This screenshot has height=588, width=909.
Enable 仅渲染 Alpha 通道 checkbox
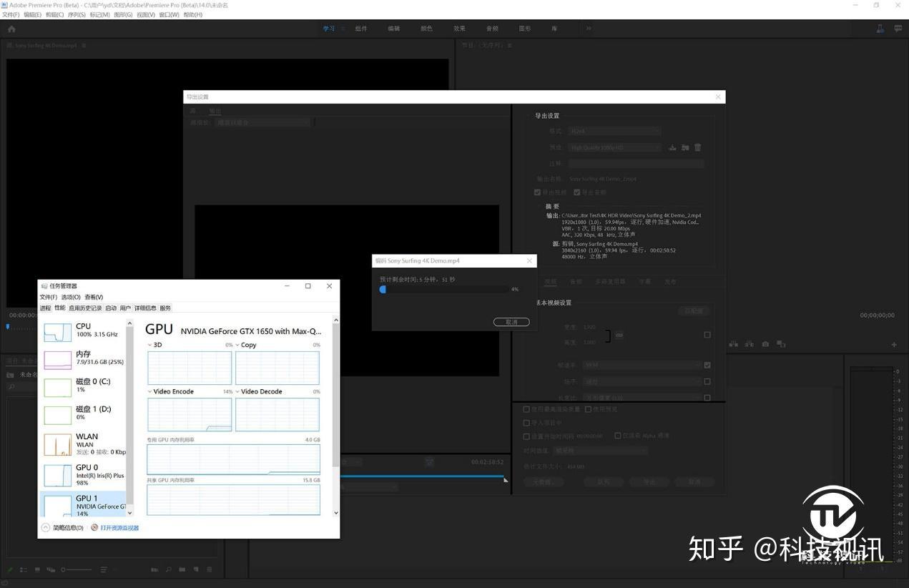point(617,435)
